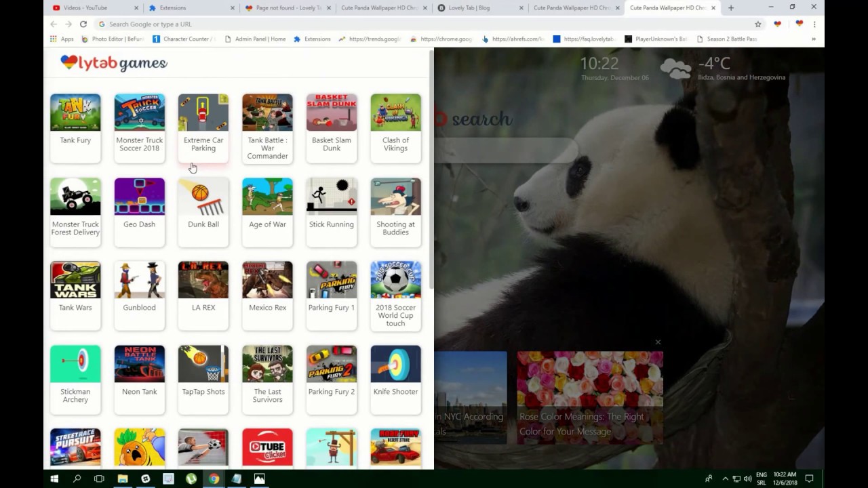Open 2018 Soccer World Cup touch game

[395, 280]
